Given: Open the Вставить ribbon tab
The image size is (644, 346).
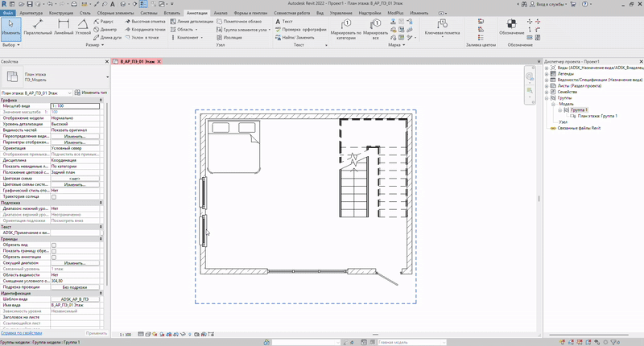Looking at the screenshot, I should [x=171, y=14].
